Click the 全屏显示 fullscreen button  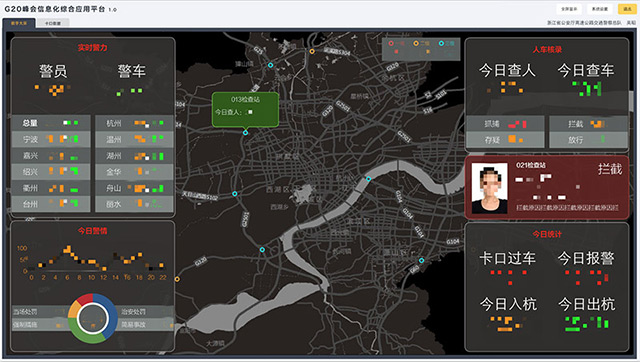(x=569, y=9)
